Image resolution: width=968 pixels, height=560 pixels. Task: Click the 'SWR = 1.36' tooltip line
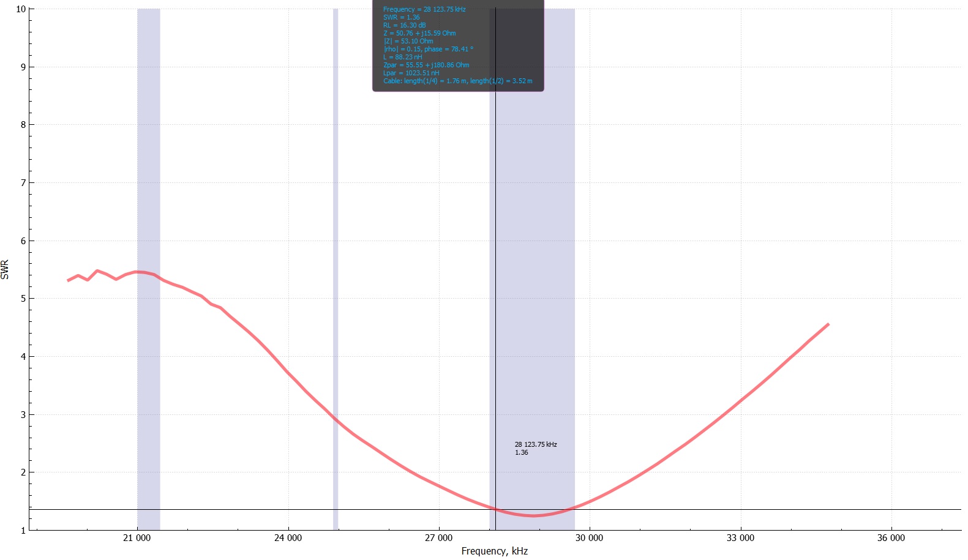pyautogui.click(x=402, y=17)
